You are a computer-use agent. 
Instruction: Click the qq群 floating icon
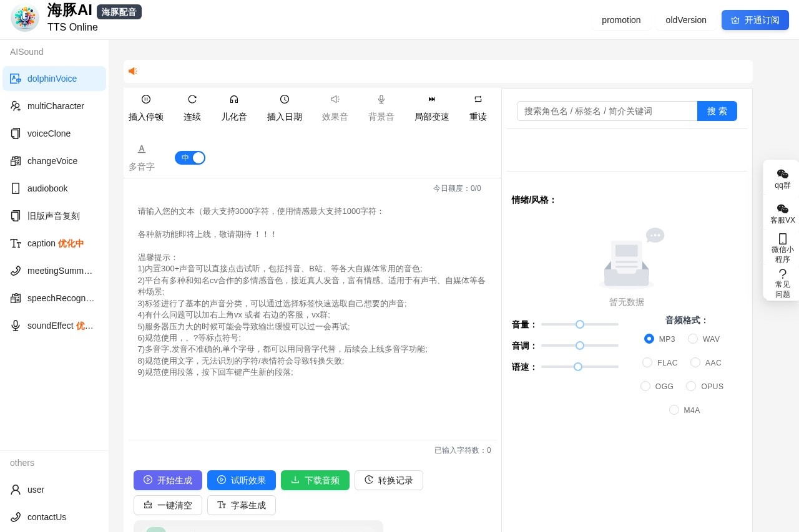tap(782, 178)
